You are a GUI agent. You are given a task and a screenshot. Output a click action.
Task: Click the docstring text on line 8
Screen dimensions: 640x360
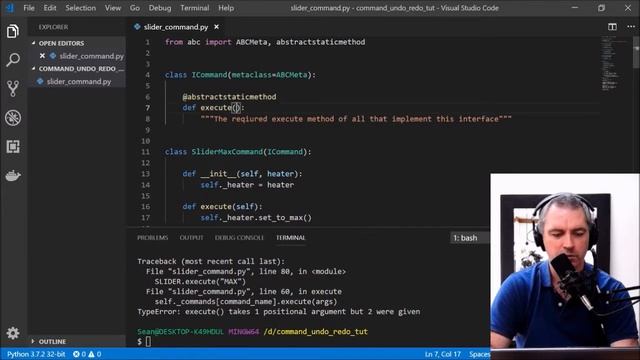click(356, 119)
